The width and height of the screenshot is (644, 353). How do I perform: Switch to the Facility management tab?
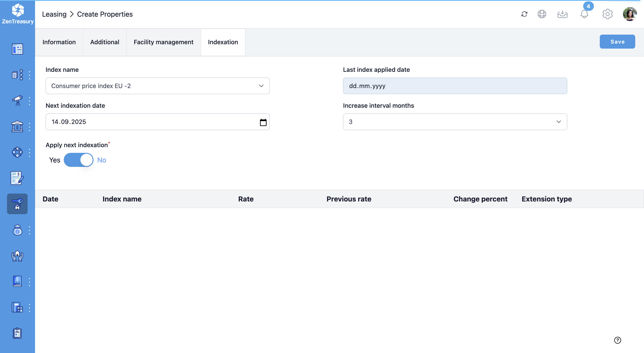(163, 42)
